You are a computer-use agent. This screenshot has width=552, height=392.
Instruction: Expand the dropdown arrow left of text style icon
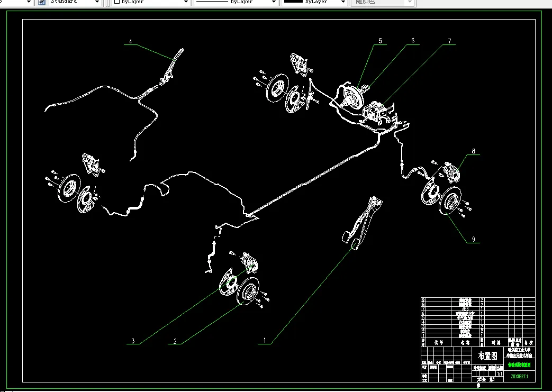point(29,2)
